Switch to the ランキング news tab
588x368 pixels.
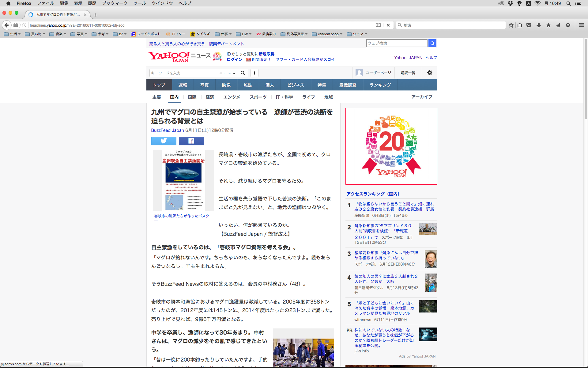click(380, 85)
